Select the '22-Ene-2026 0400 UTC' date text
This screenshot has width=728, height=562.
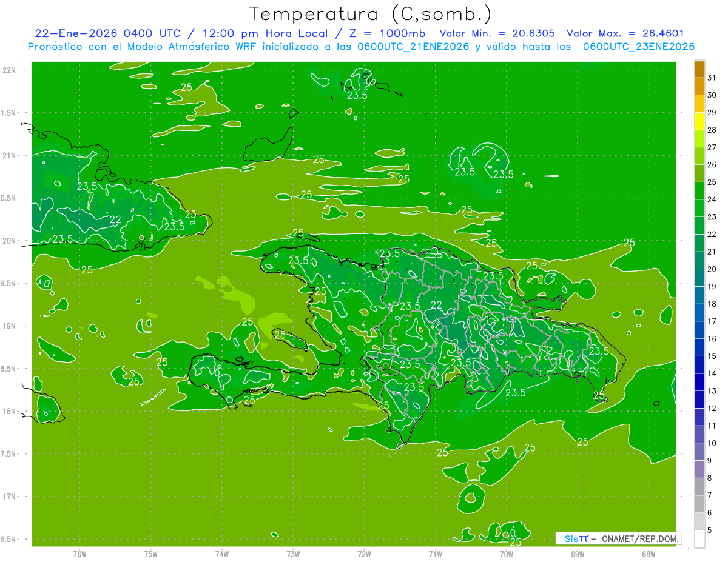coord(107,33)
